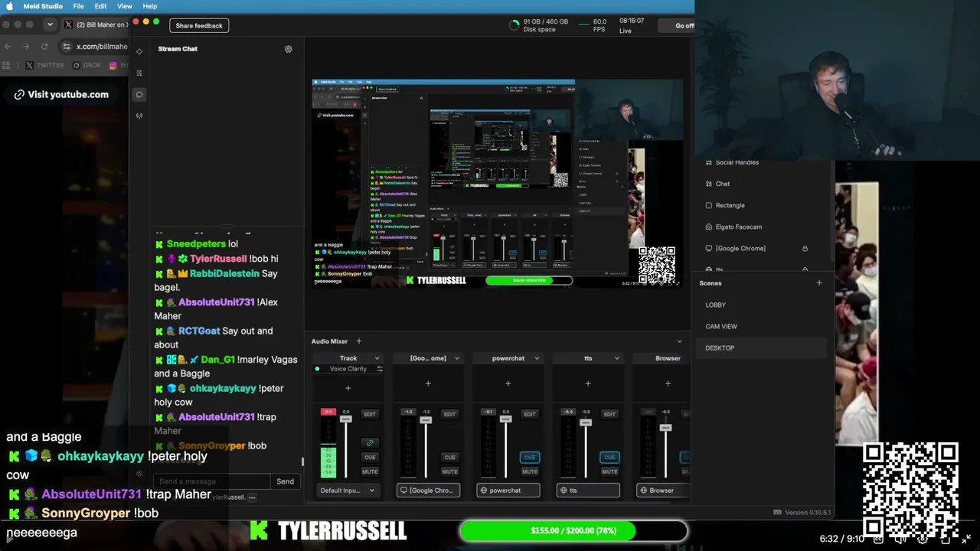The width and height of the screenshot is (980, 551).
Task: Switch to the Bill Maher Chrome tab
Action: tap(95, 24)
